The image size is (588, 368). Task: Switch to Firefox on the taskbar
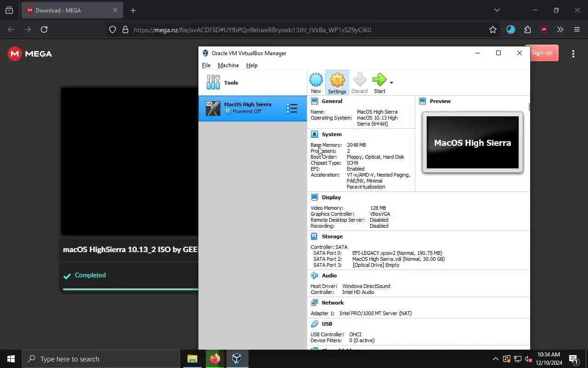tap(215, 359)
